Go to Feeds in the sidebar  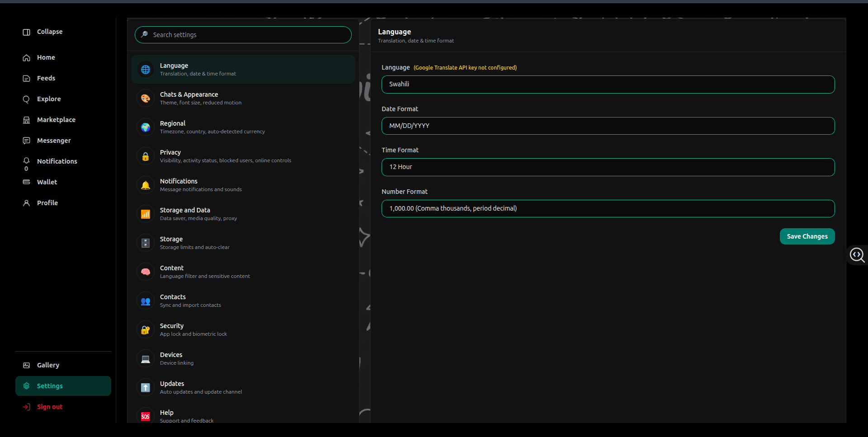[x=63, y=79]
